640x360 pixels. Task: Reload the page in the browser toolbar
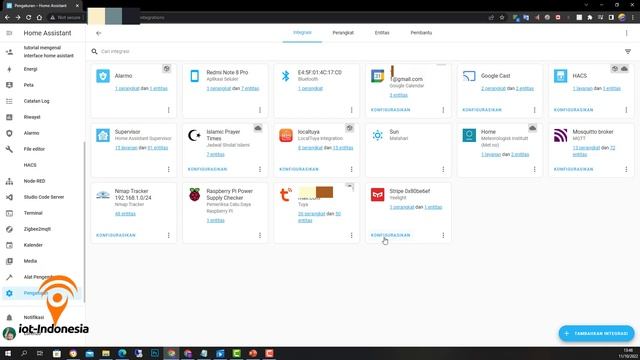click(29, 18)
